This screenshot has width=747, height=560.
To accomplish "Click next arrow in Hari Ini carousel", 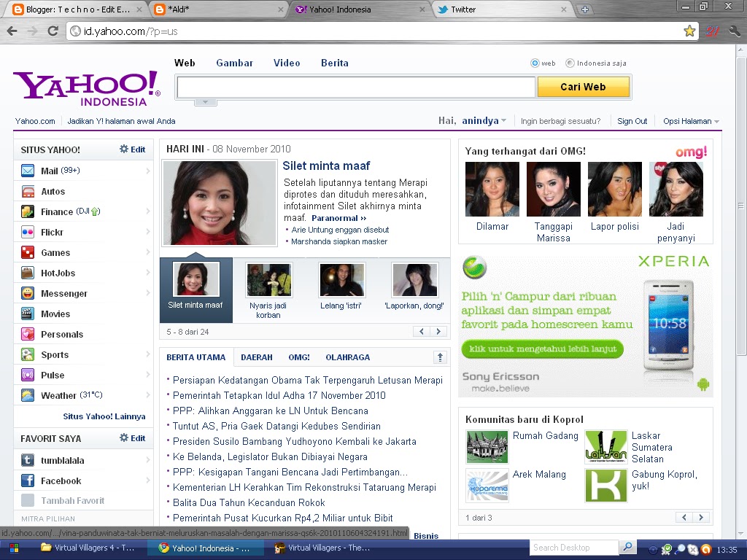I will click(438, 332).
